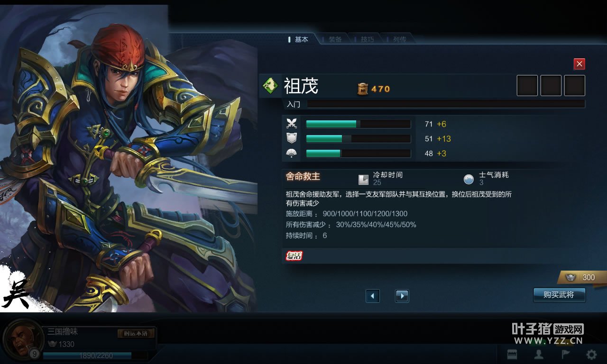Go to next hero with right arrow
Screen dimensions: 607x364
[x=402, y=296]
